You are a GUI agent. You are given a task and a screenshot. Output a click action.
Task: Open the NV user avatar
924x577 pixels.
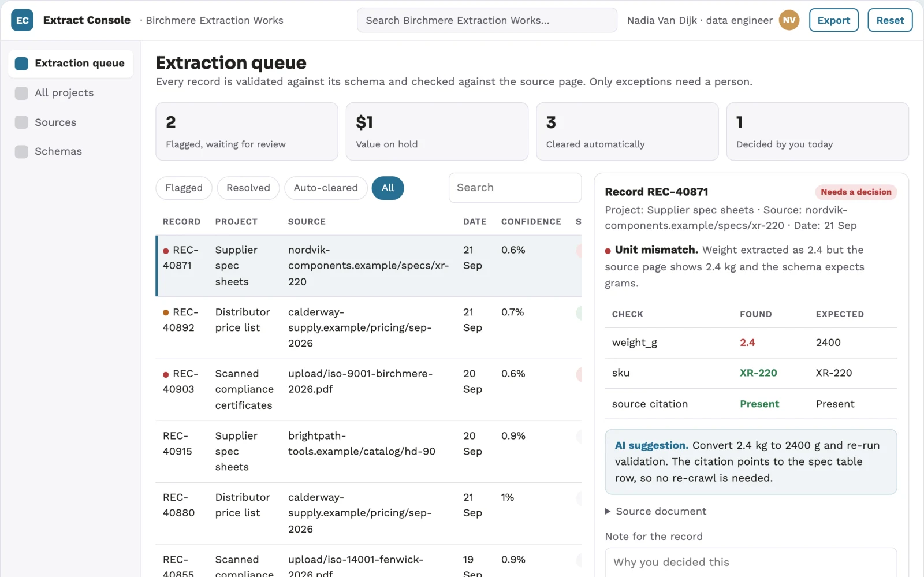[x=789, y=20]
